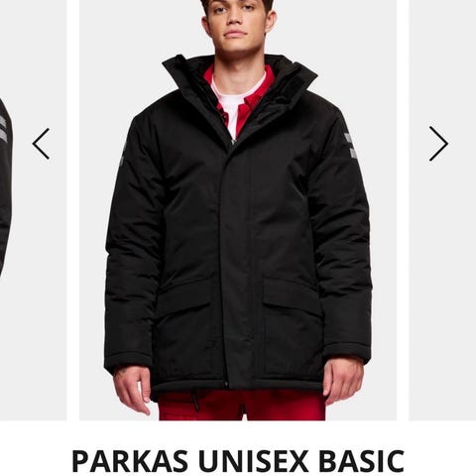Click reflective stripes on the previous slide's jacket
Screen dimensions: 476x476
click(x=3, y=127)
